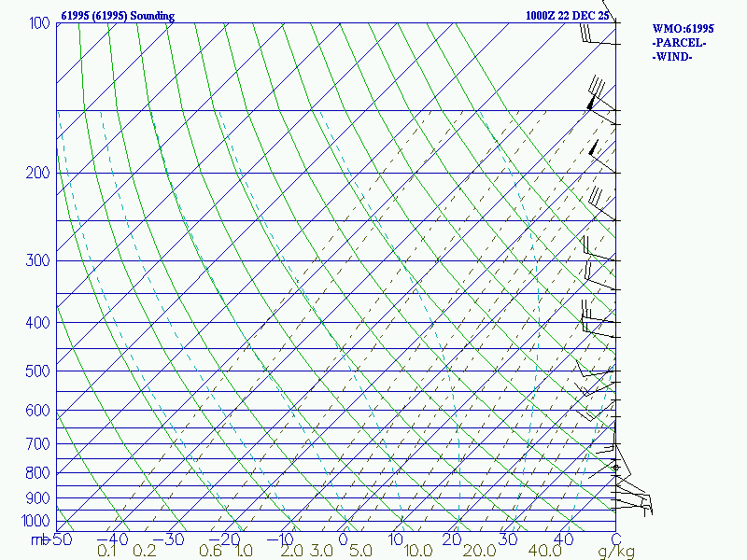The width and height of the screenshot is (747, 560).
Task: Click the 'g/kg' unit label
Action: [x=616, y=552]
